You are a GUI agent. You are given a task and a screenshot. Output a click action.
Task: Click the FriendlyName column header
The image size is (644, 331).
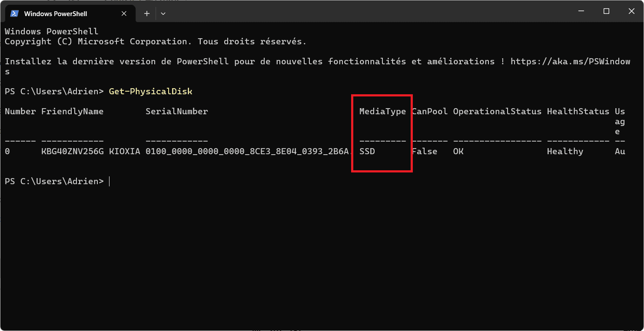coord(72,112)
